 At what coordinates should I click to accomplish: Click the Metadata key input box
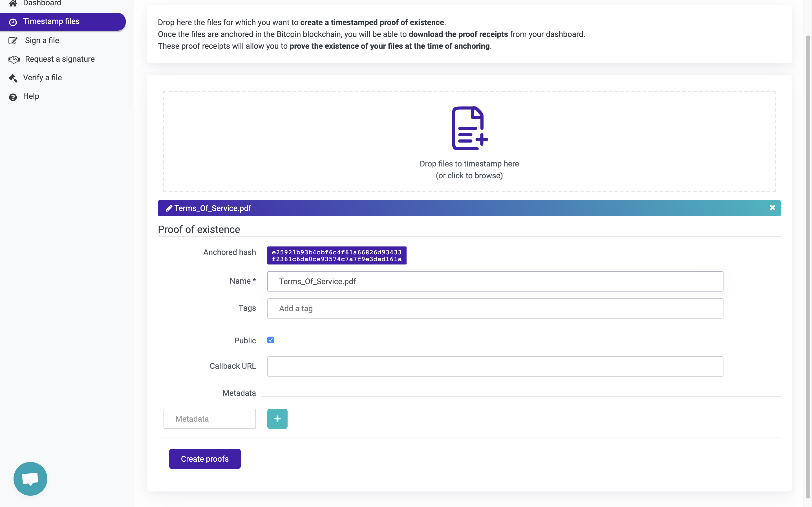pos(209,419)
